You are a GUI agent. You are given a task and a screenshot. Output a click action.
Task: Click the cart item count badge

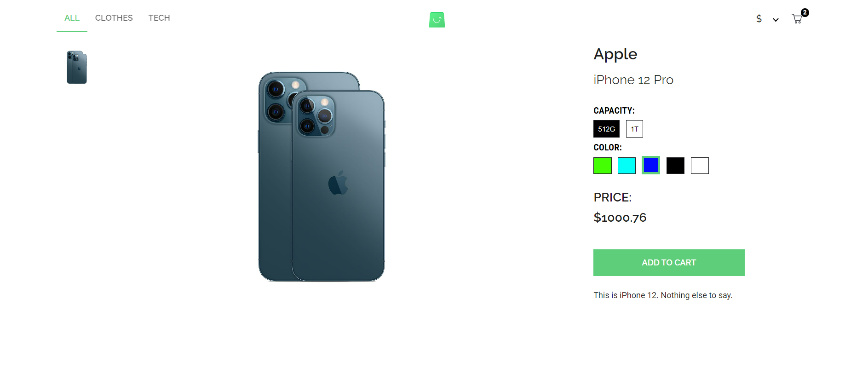pos(805,12)
